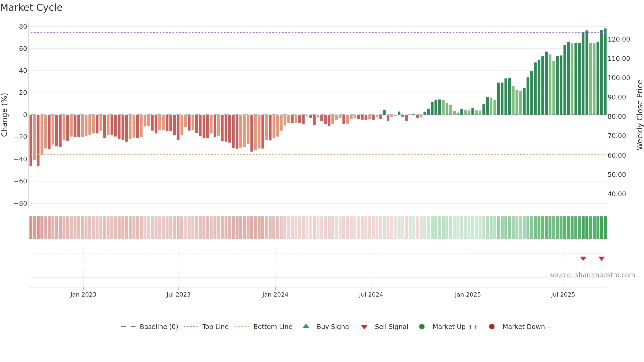Screen dimensions: 644x362
Task: Click the Market Cycle chart title
Action: [x=31, y=8]
